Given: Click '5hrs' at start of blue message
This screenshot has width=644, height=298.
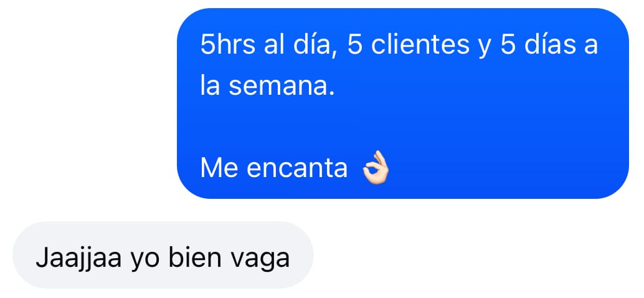Looking at the screenshot, I should pos(227,44).
